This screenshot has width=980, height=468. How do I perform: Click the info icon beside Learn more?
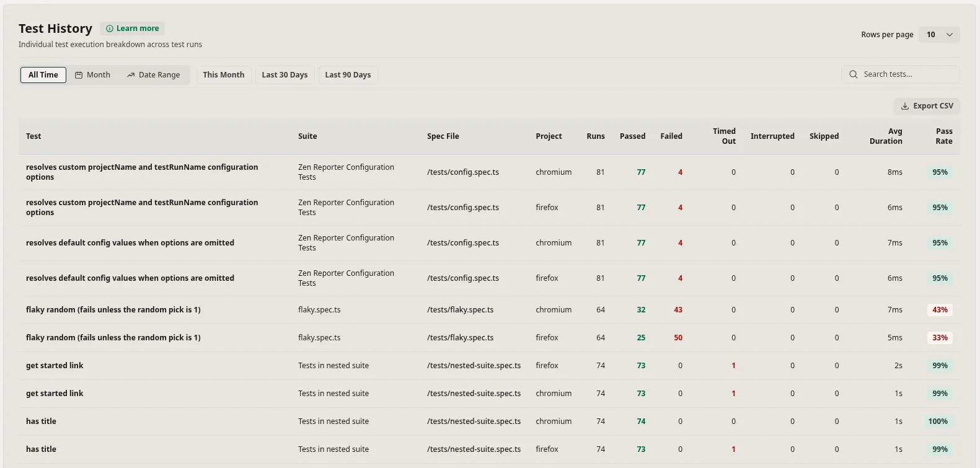110,29
